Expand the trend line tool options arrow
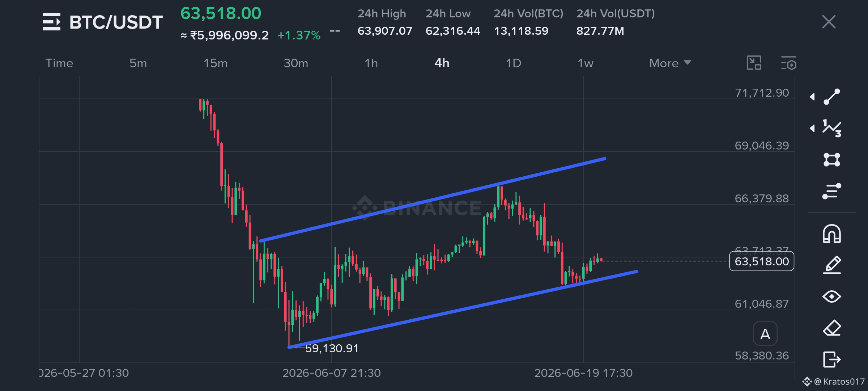This screenshot has width=868, height=391. (812, 97)
